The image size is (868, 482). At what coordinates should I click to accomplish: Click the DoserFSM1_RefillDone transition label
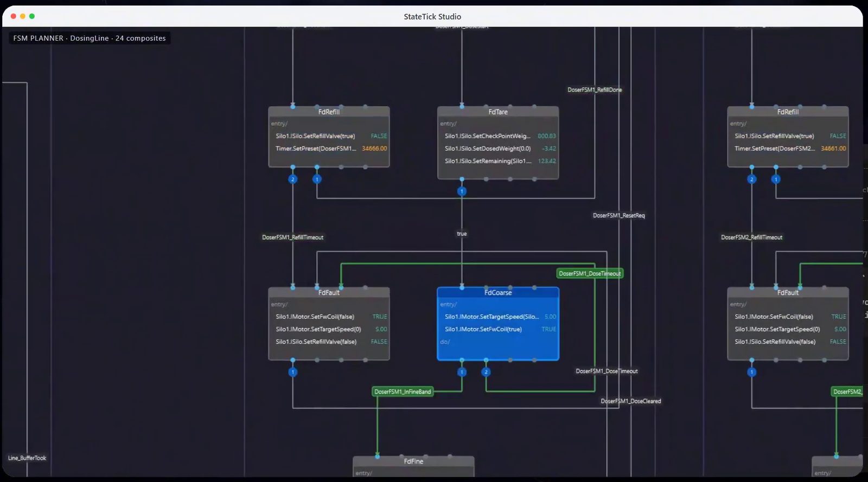(x=595, y=90)
